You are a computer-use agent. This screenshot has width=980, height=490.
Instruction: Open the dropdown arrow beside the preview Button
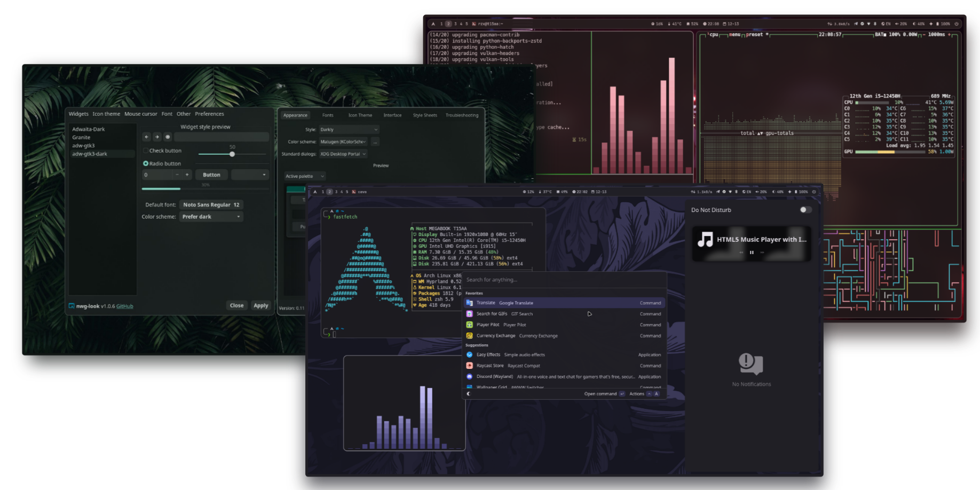tap(264, 175)
